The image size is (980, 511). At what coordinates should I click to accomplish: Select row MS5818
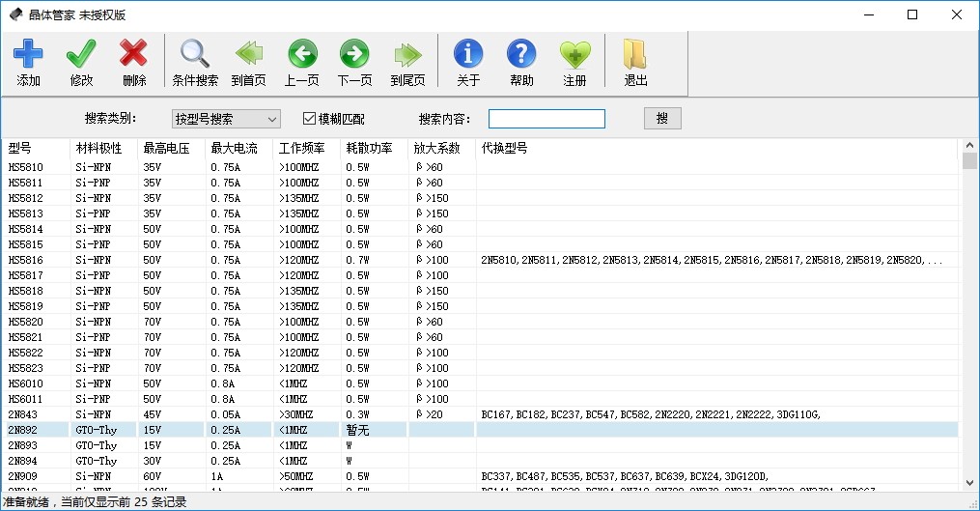pyautogui.click(x=480, y=291)
